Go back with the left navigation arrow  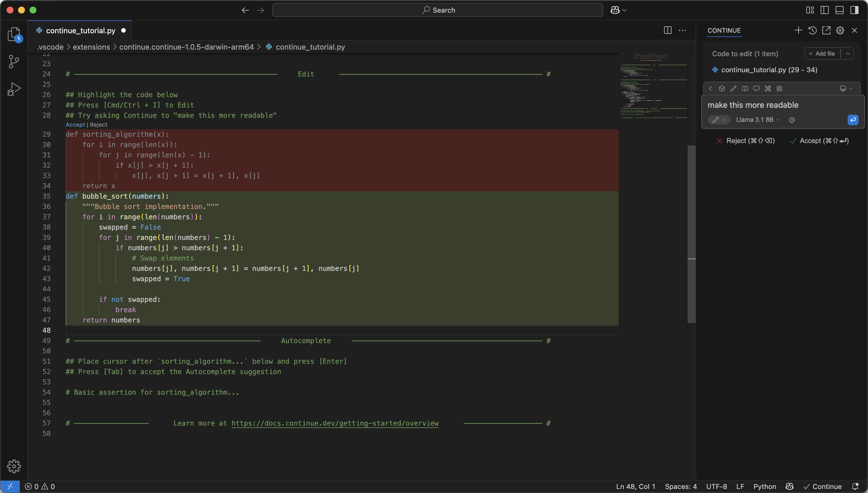point(245,10)
